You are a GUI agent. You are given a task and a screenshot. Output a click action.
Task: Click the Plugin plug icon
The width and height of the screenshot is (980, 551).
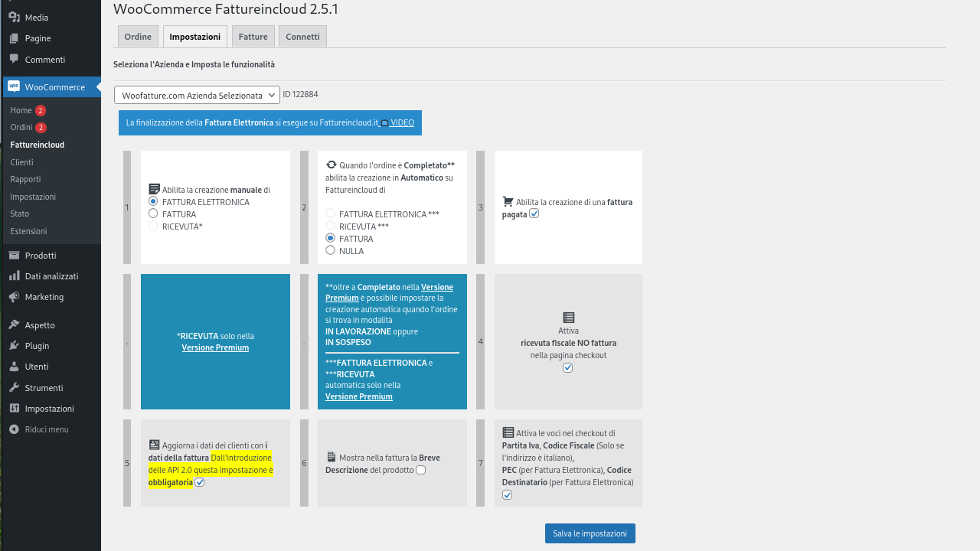14,346
